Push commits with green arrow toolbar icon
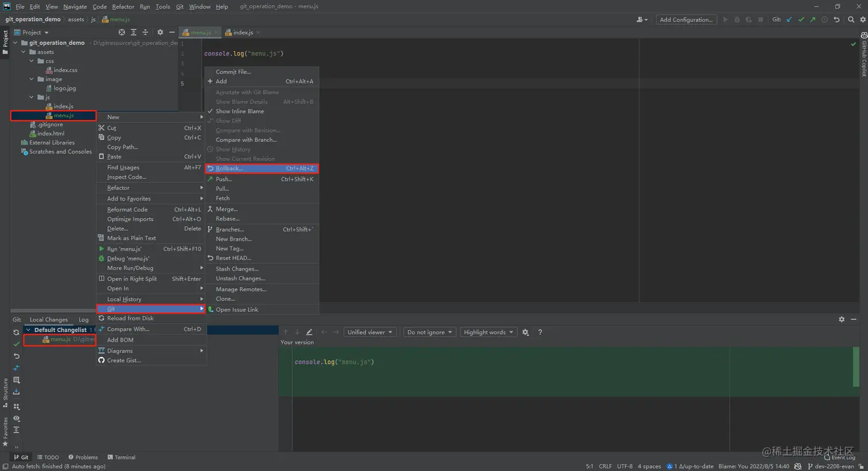 coord(813,19)
